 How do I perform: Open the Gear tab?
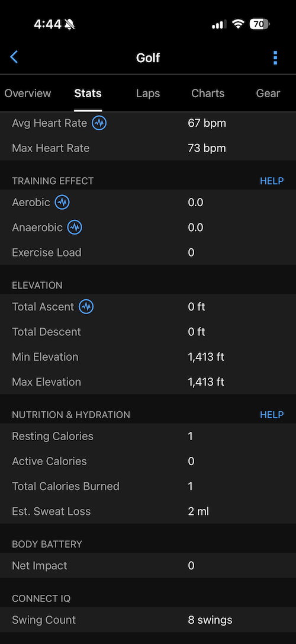tap(268, 93)
